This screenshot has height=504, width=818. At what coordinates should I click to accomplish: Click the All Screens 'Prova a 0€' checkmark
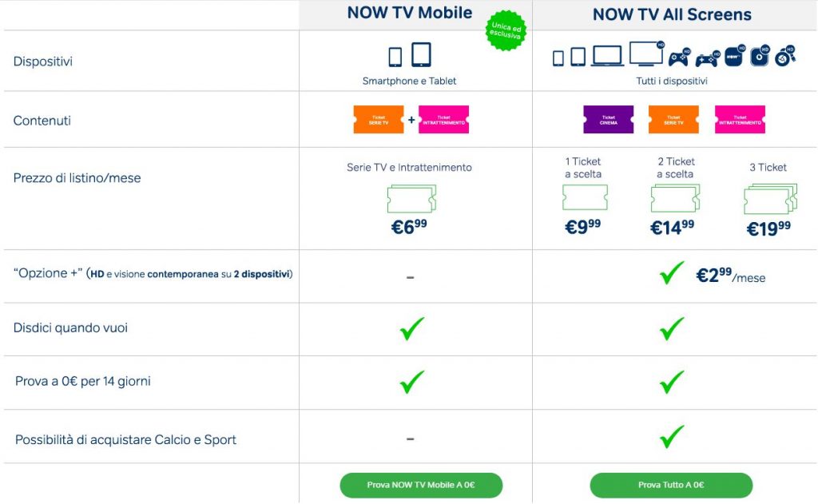point(671,382)
